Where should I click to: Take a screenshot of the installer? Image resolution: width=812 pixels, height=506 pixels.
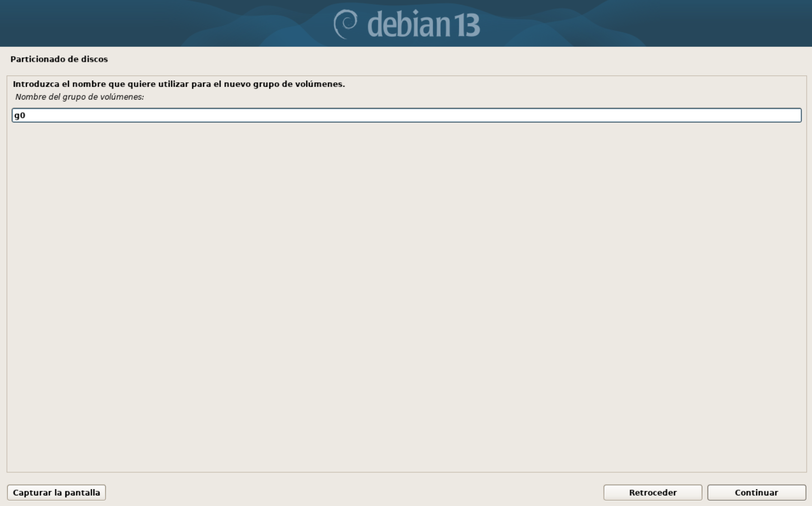(x=56, y=492)
